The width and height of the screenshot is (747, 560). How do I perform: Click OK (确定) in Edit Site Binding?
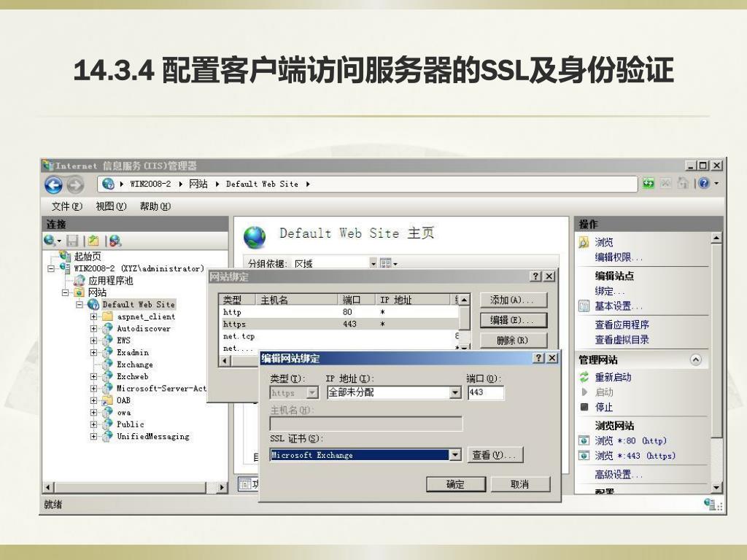pos(455,484)
